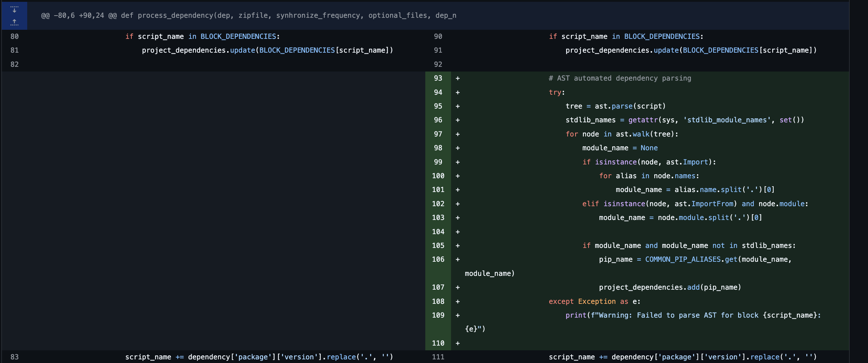Select added line number 109
The width and height of the screenshot is (868, 363).
(x=438, y=315)
